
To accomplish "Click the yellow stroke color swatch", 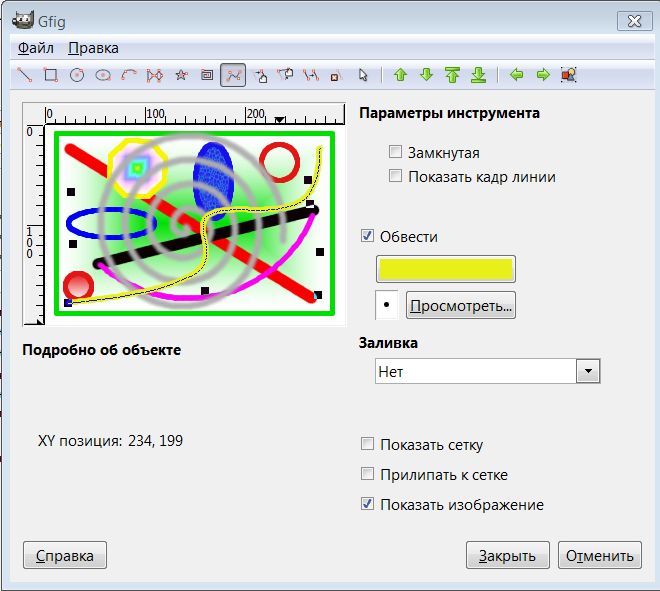I will click(x=445, y=269).
